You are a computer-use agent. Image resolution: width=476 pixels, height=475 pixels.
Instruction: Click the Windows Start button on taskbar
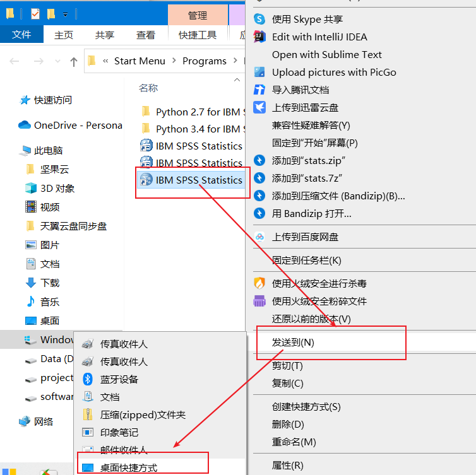click(9, 471)
